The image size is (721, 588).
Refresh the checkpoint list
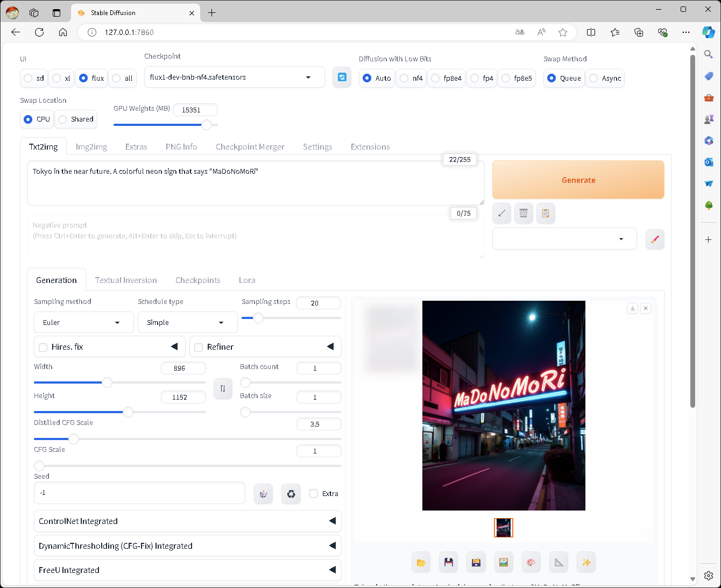(342, 77)
